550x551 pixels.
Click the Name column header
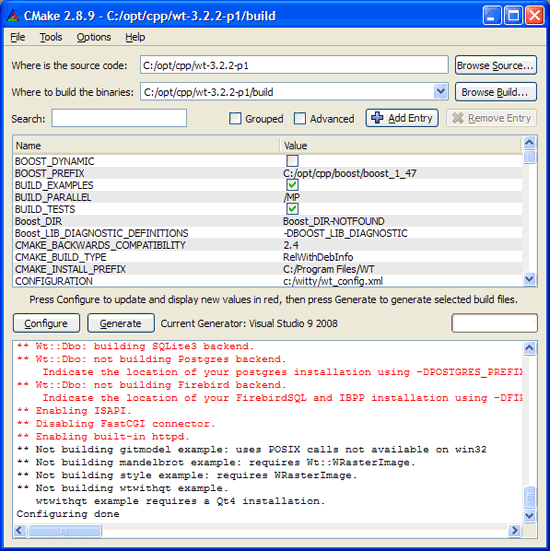pos(146,145)
